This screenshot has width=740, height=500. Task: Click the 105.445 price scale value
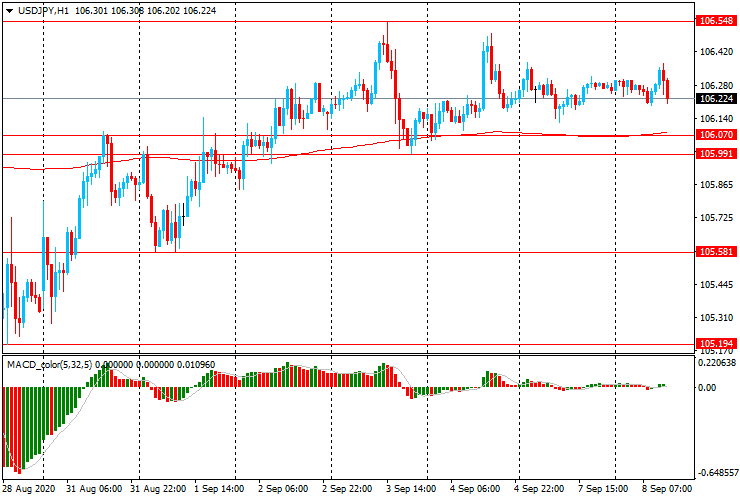(716, 284)
